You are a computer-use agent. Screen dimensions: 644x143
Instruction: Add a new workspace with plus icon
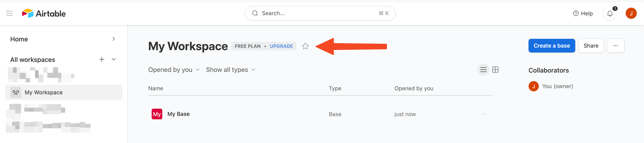(x=102, y=59)
